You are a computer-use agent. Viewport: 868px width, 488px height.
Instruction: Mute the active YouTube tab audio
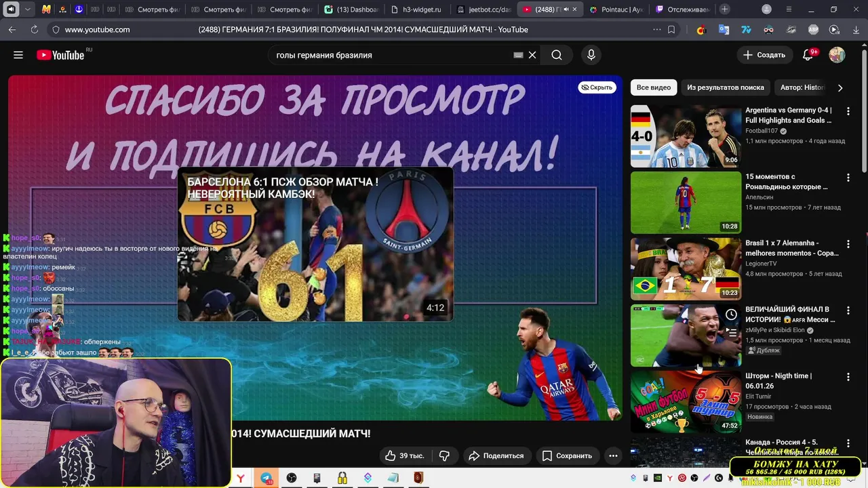pos(566,9)
